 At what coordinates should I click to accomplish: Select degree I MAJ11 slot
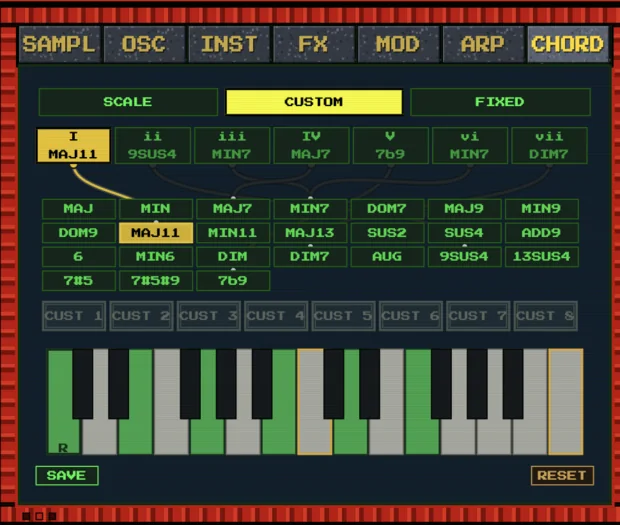73,145
